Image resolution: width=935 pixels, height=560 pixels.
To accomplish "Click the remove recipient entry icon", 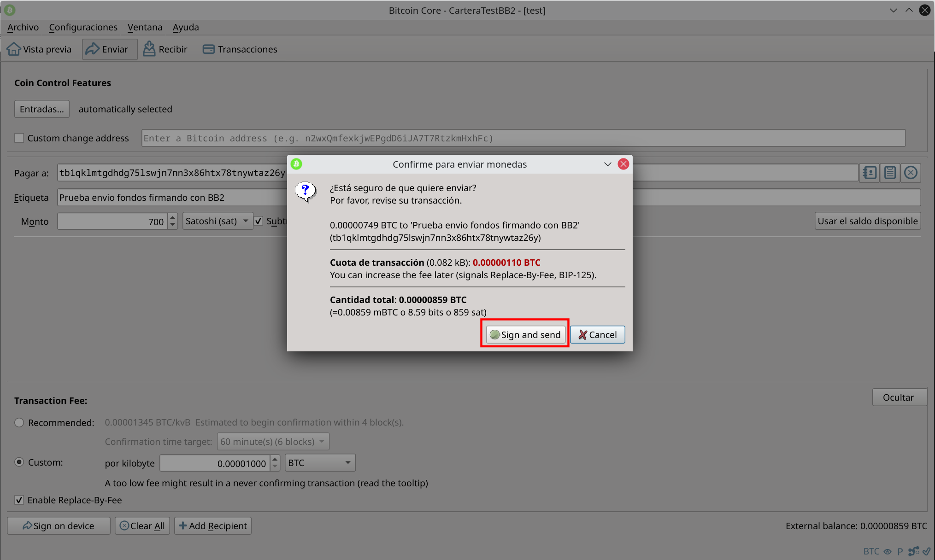I will (x=911, y=173).
